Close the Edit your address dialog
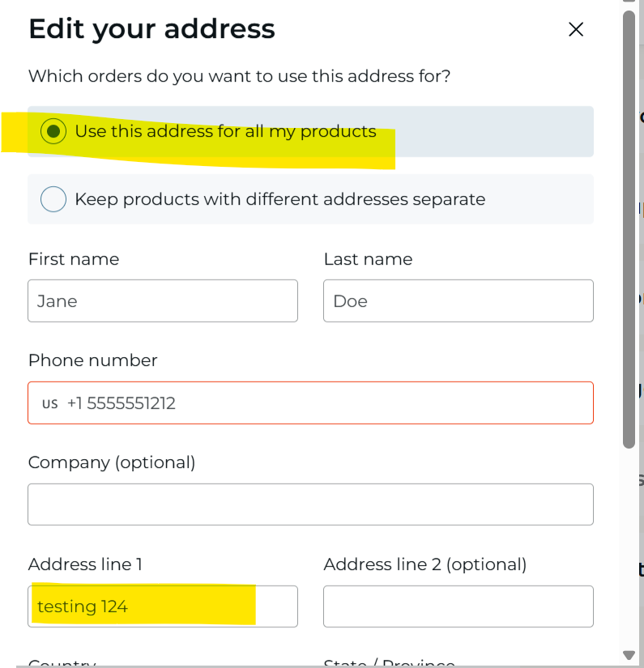644x668 pixels. 576,29
